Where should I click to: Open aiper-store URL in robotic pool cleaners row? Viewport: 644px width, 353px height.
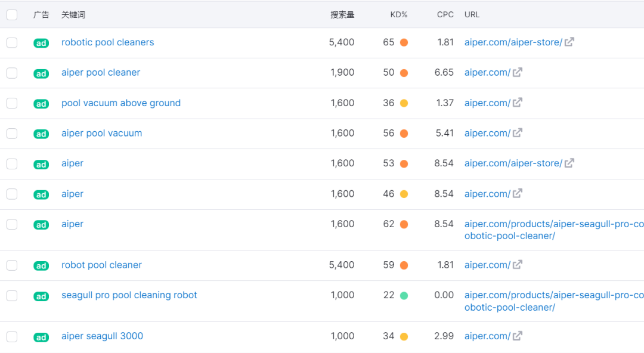coord(513,42)
